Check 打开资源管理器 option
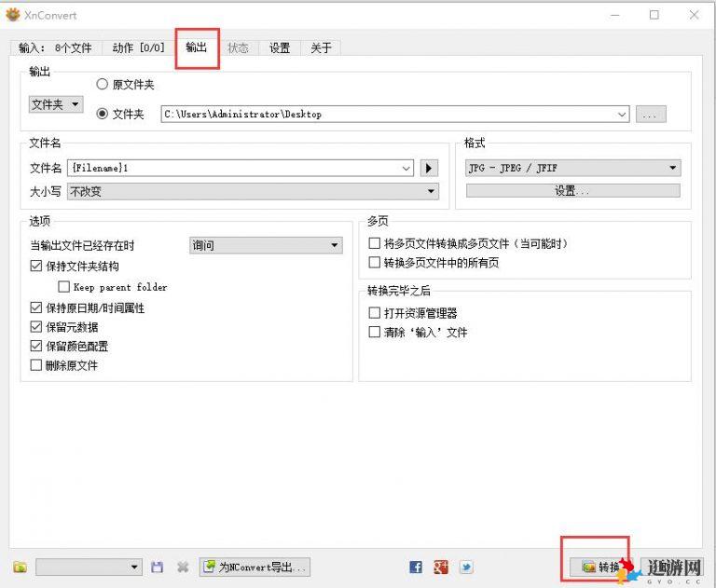 coord(375,313)
